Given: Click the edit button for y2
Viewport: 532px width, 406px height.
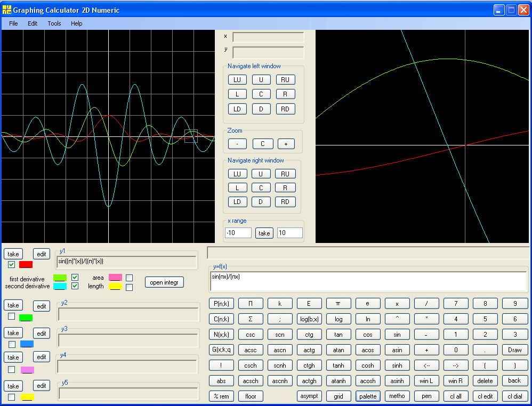Looking at the screenshot, I should click(42, 306).
